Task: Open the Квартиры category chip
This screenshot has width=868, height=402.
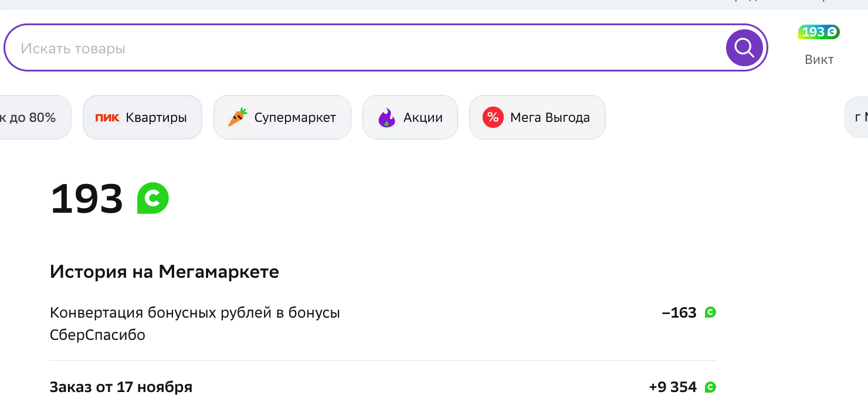Action: [143, 117]
